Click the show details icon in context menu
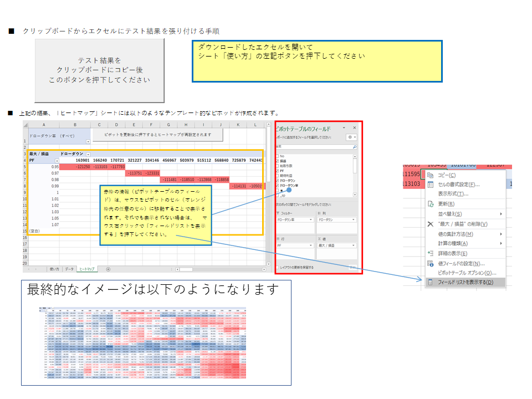Viewport: 532px width, 399px height. (430, 253)
